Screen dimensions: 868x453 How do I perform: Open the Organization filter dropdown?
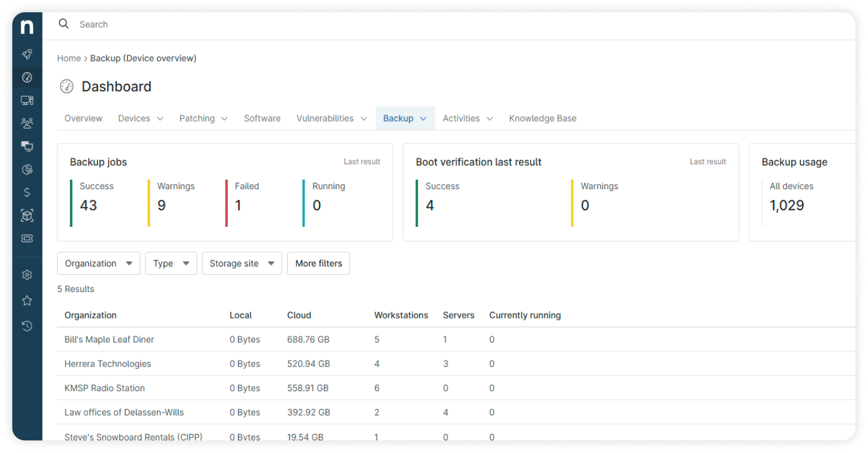[x=99, y=263]
